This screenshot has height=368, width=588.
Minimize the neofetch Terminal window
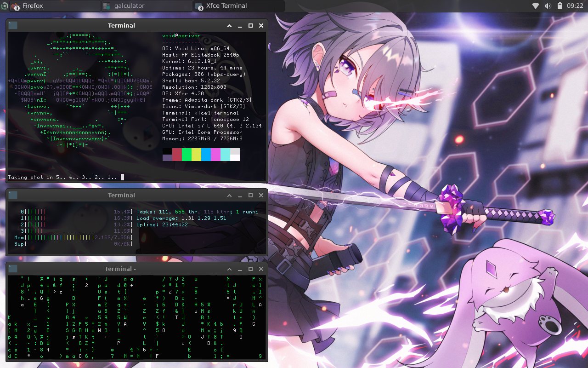[240, 26]
